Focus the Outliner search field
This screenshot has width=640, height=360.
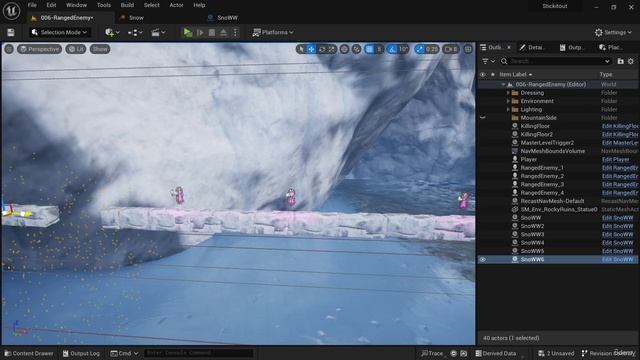tap(557, 61)
